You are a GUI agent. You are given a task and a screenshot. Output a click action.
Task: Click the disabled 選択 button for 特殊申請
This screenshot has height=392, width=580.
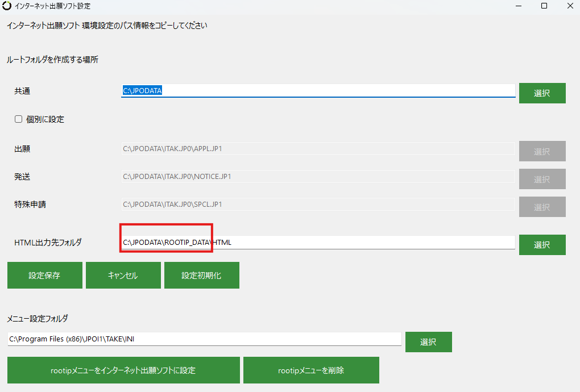[542, 207]
